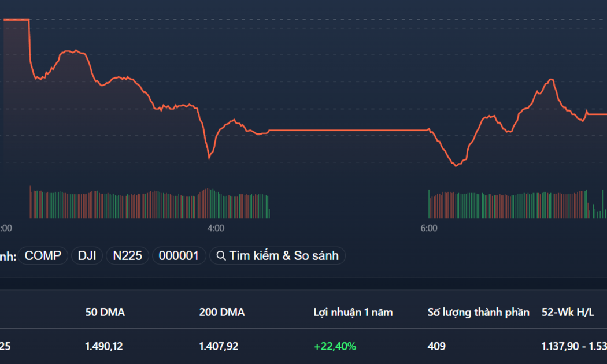Click the magnifier icon in the search pill

[221, 256]
